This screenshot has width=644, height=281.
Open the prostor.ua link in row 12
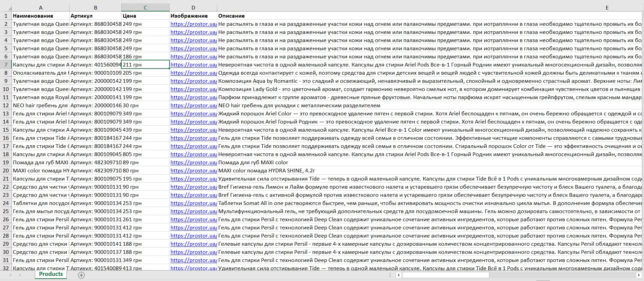pyautogui.click(x=193, y=105)
